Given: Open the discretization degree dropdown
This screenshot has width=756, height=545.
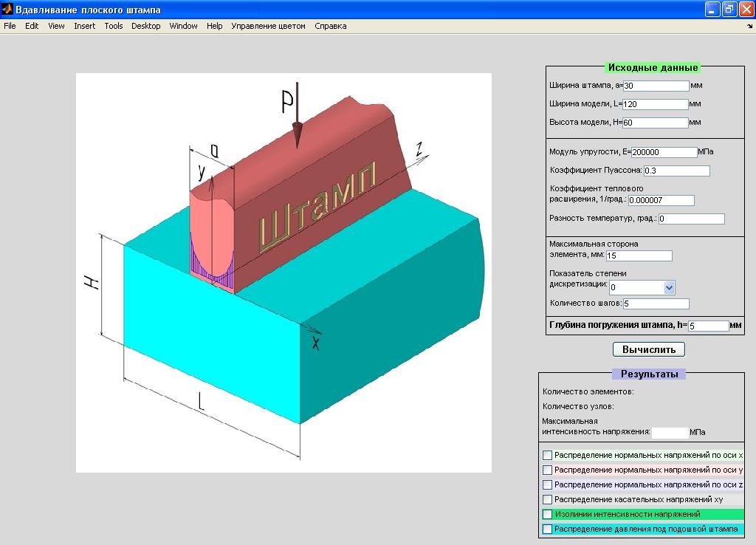Looking at the screenshot, I should 669,287.
